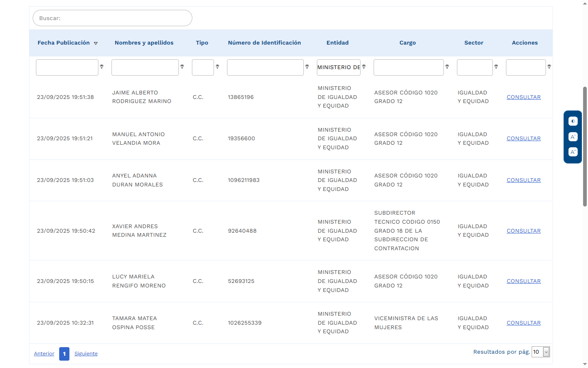This screenshot has width=588, height=368.
Task: Select identification number 52693125
Action: pos(241,281)
